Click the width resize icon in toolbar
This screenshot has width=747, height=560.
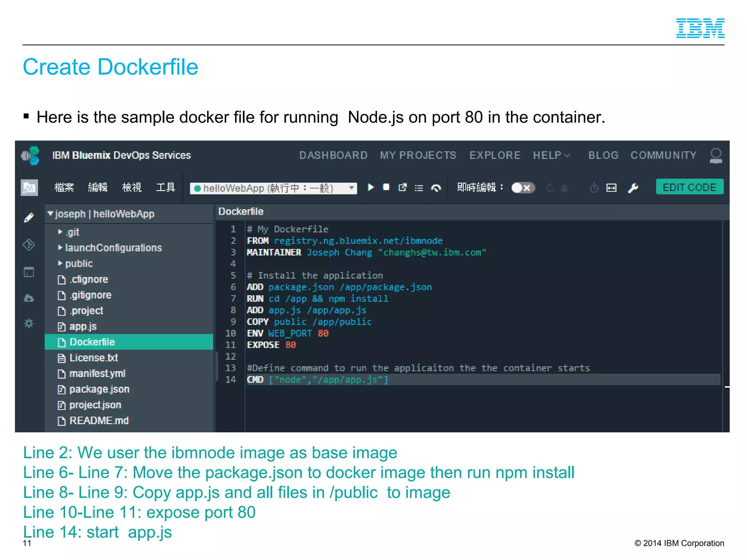[x=611, y=188]
